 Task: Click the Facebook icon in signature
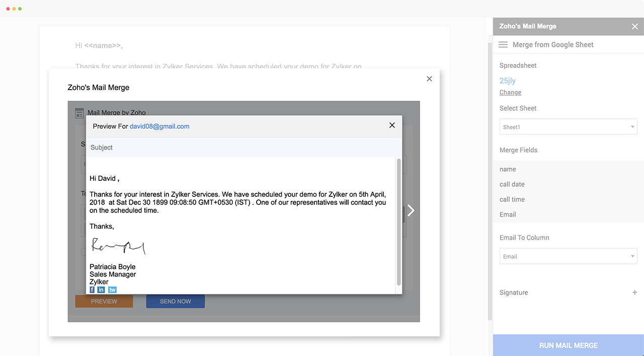(92, 290)
